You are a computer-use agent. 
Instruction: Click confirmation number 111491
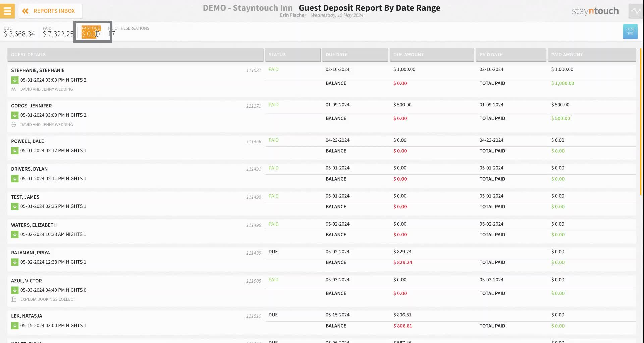254,169
